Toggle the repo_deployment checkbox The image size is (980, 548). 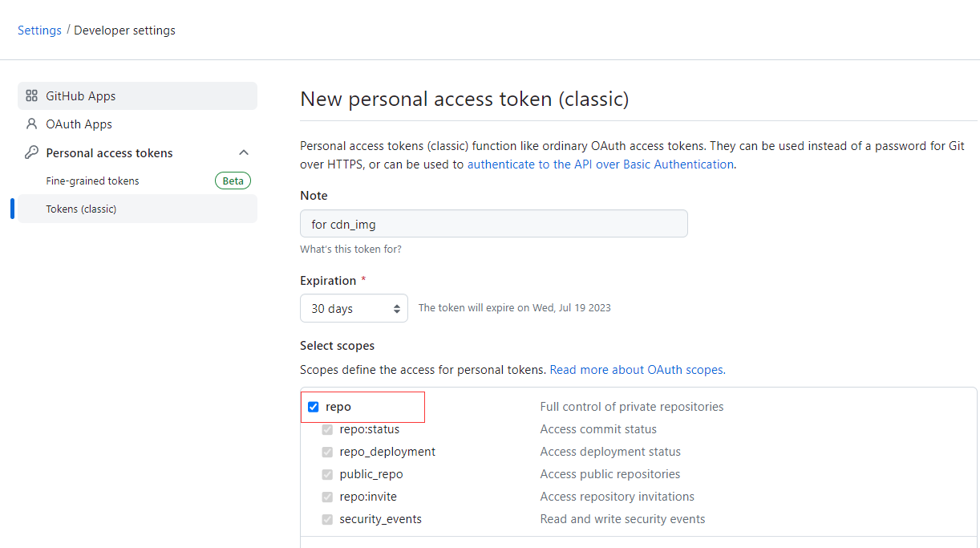click(x=327, y=452)
